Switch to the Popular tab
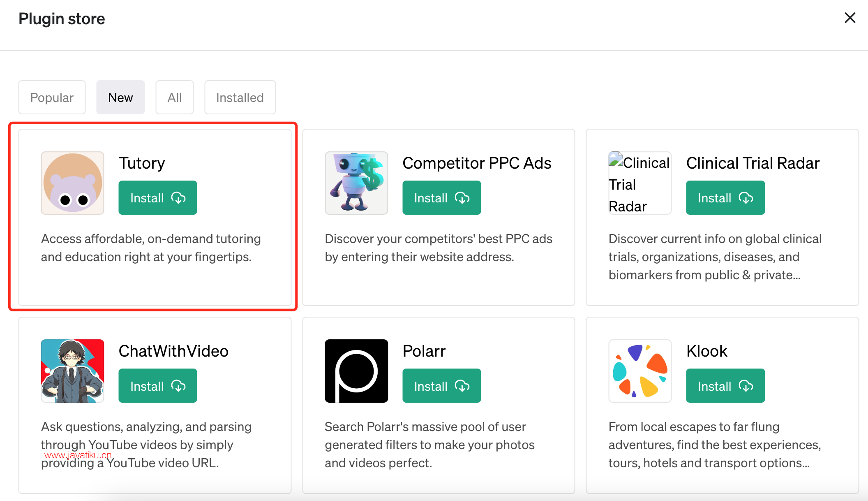The image size is (868, 501). click(52, 97)
